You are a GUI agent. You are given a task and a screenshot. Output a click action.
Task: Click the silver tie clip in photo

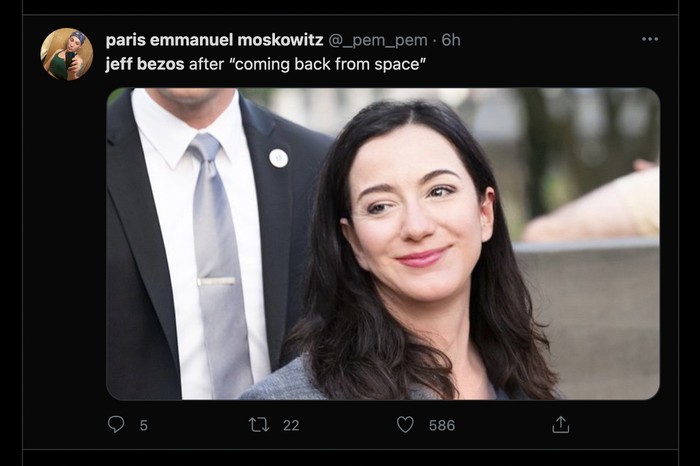216,282
